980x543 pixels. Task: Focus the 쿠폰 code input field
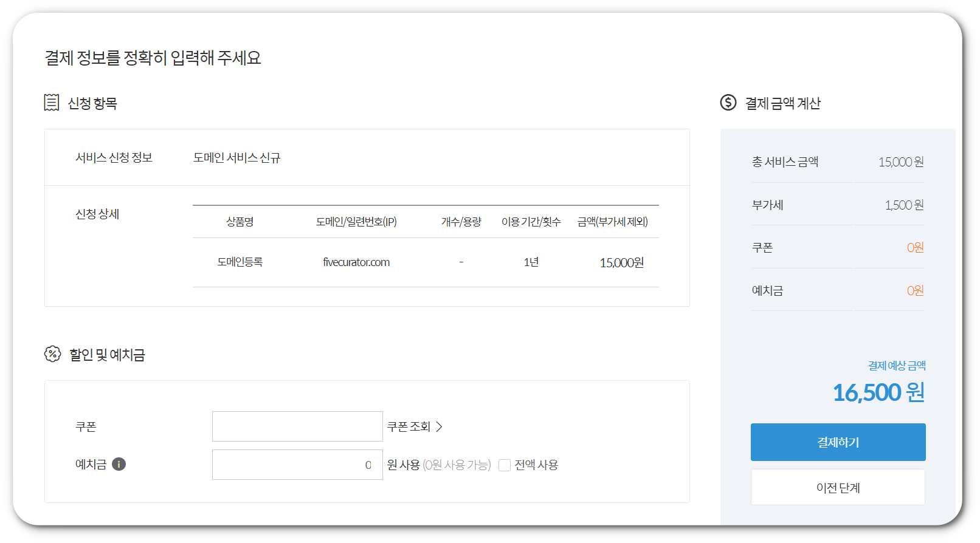[297, 426]
